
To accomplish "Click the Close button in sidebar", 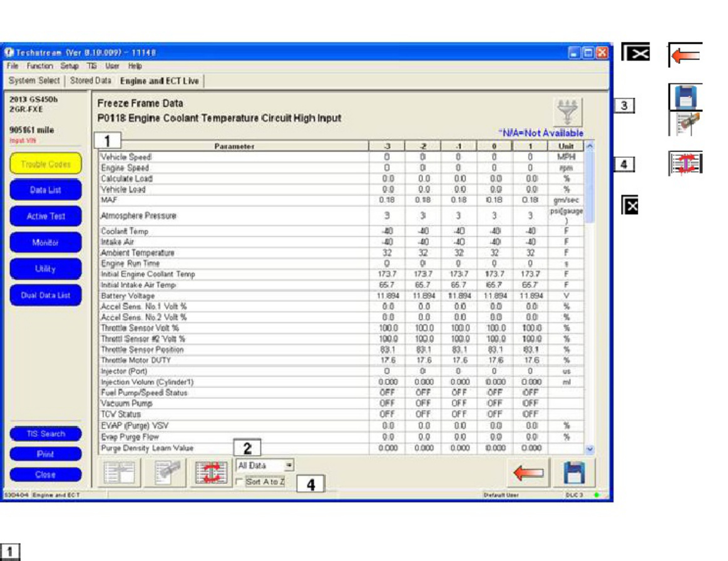I will coord(46,475).
